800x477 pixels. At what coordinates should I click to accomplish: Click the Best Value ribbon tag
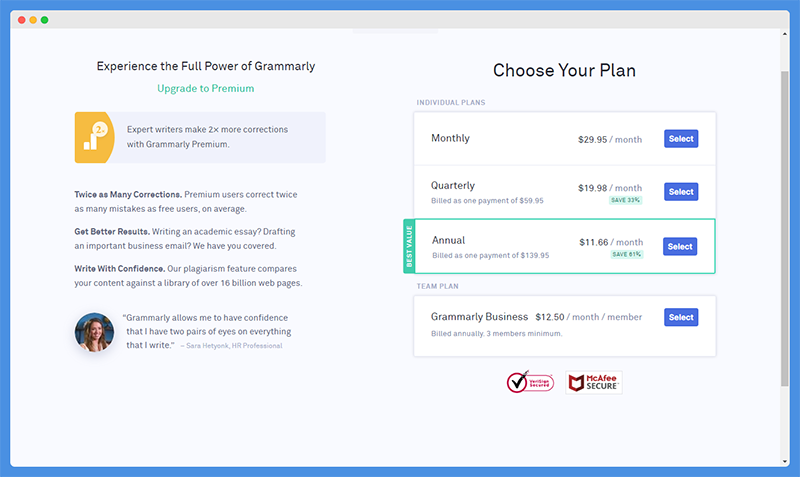pyautogui.click(x=409, y=246)
